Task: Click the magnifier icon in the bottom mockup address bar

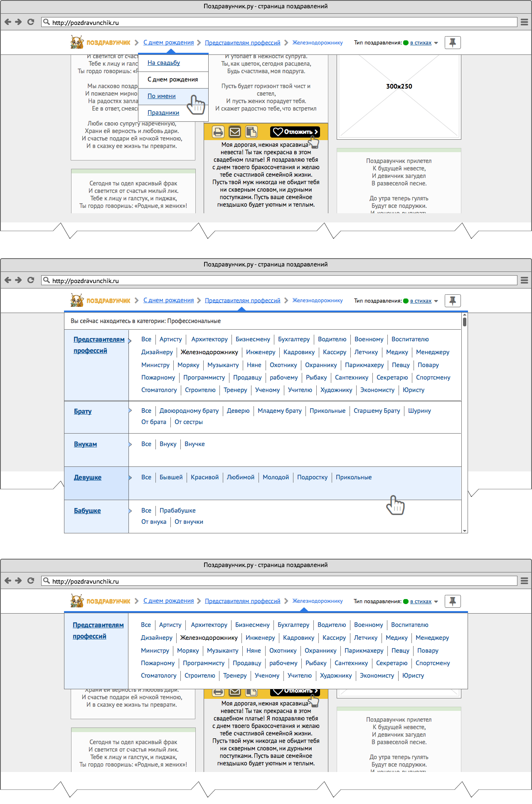Action: point(46,581)
